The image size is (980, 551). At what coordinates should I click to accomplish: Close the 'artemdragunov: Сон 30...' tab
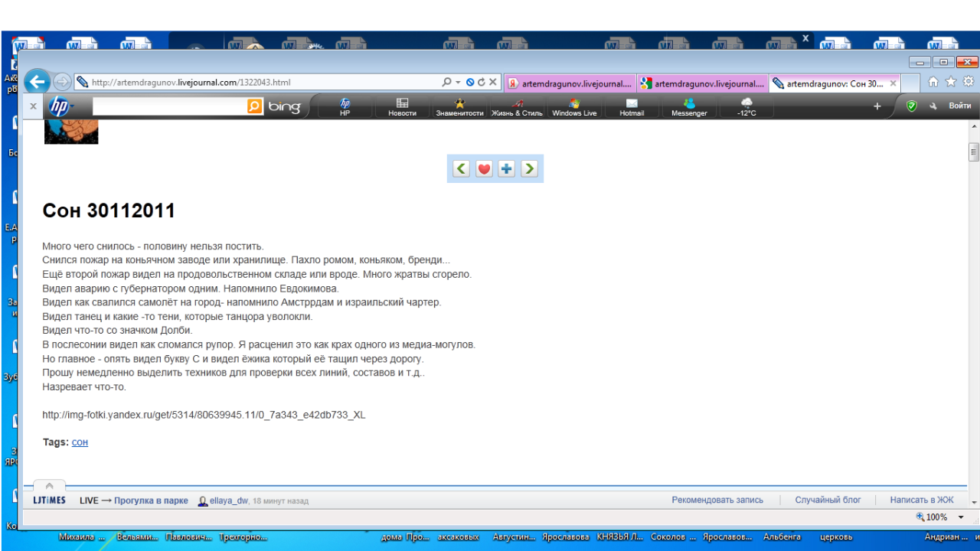[893, 83]
